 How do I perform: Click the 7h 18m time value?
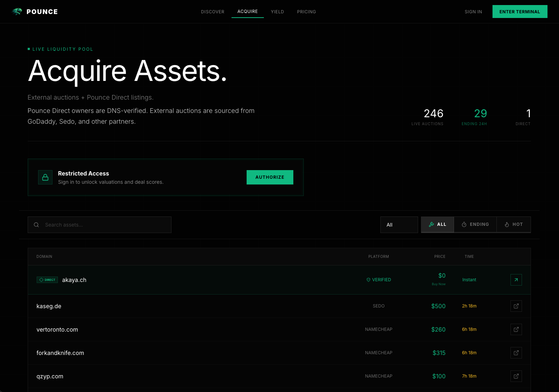(x=469, y=376)
